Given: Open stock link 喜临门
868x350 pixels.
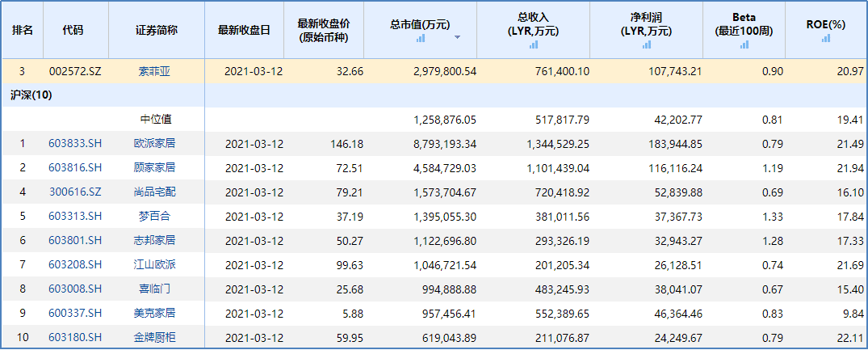Looking at the screenshot, I should click(154, 289).
